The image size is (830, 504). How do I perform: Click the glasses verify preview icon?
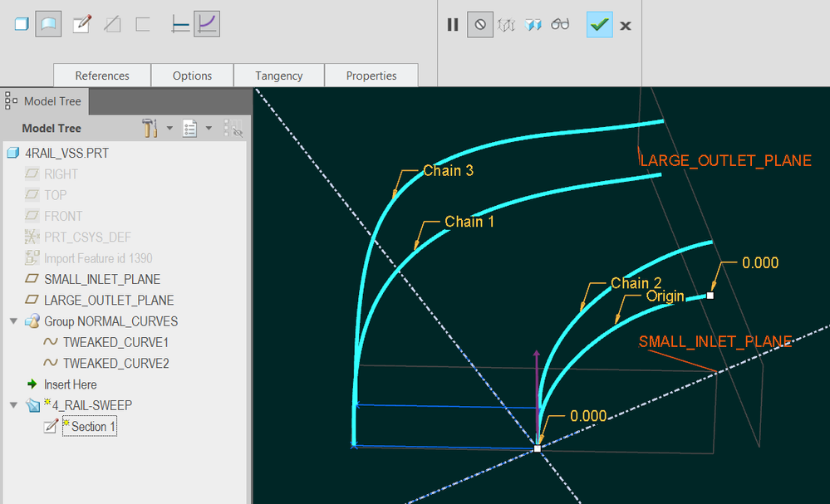tap(560, 25)
